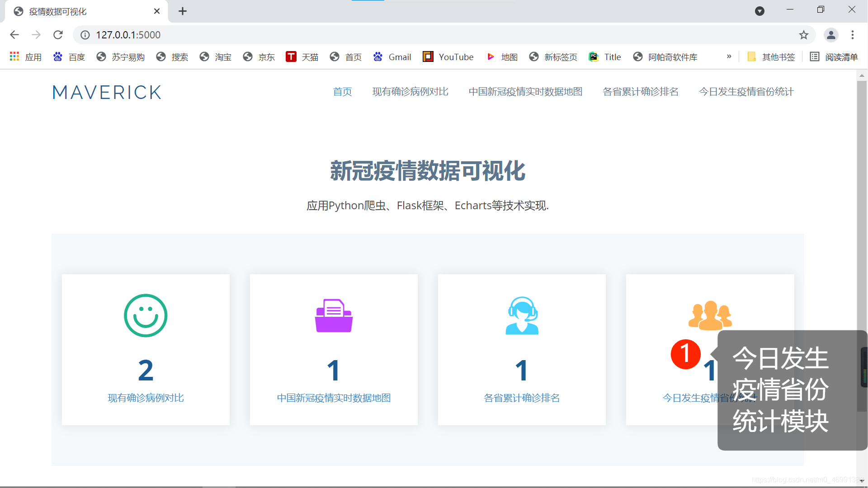Select 今日发生疫情省份统计 in navigation menu
The height and width of the screenshot is (488, 868).
point(746,92)
